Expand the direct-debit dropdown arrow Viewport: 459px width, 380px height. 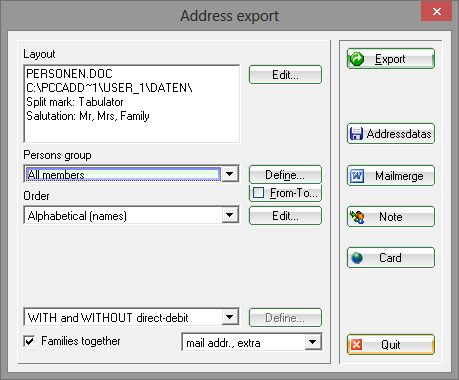tap(230, 317)
